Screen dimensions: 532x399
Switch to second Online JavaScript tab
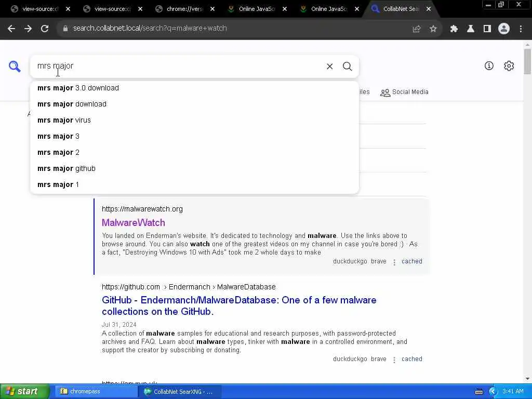point(329,9)
